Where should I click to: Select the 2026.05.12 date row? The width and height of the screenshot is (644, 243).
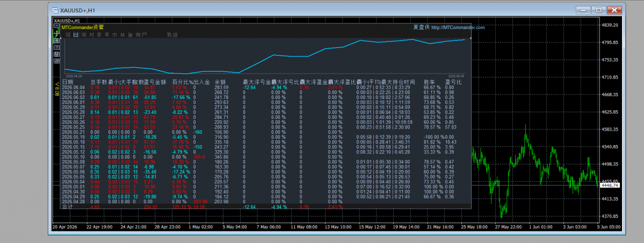(x=73, y=152)
